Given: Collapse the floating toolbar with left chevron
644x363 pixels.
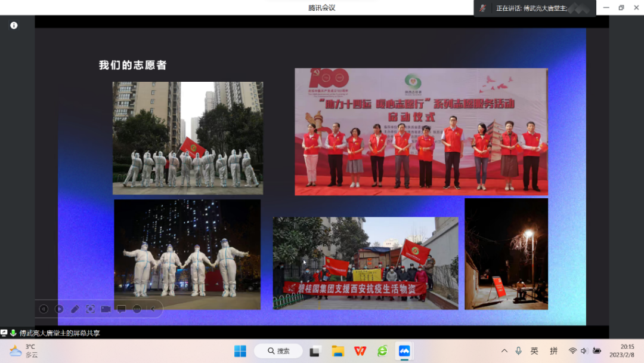Looking at the screenshot, I should pos(153,309).
